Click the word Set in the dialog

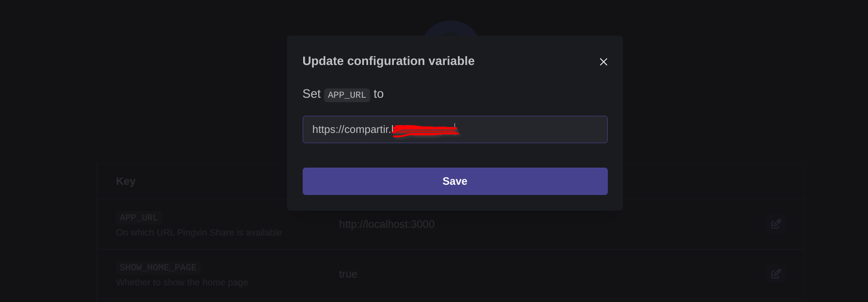pos(311,94)
